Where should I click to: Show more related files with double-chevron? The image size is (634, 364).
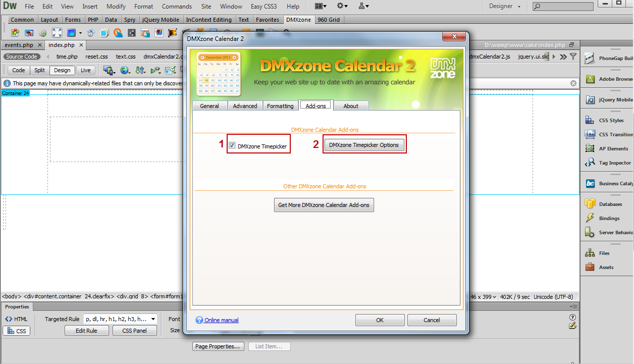pos(563,57)
